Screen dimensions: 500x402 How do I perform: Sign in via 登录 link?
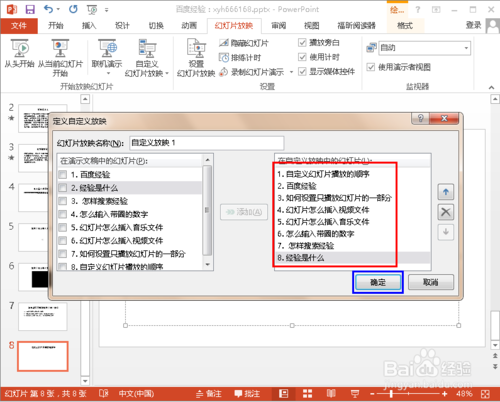pos(474,25)
